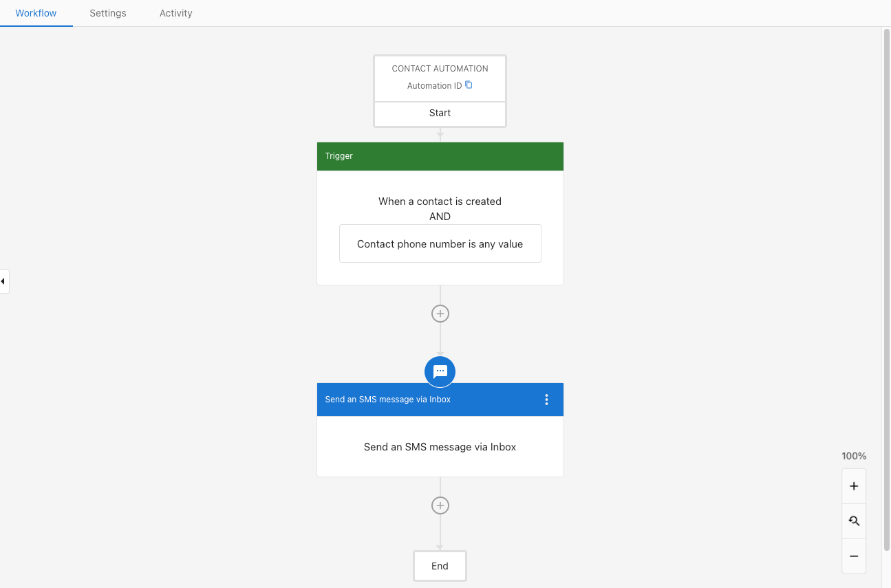Click the End node
Screen dimensions: 891x588
(440, 565)
